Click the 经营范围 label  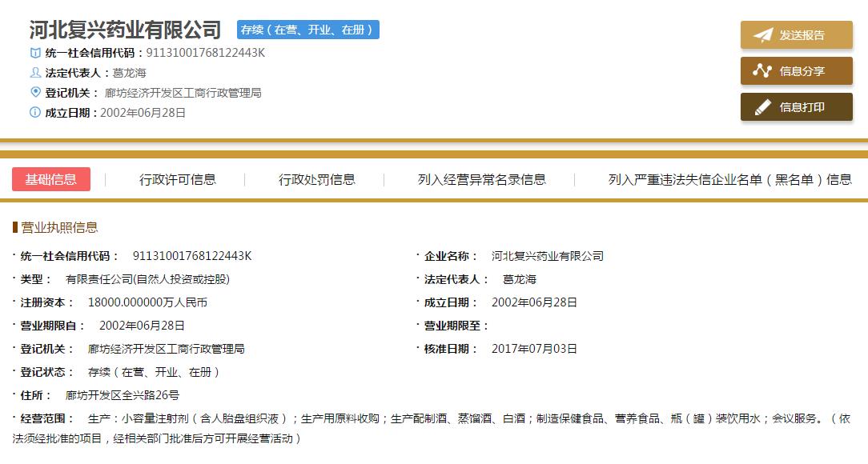tap(46, 418)
